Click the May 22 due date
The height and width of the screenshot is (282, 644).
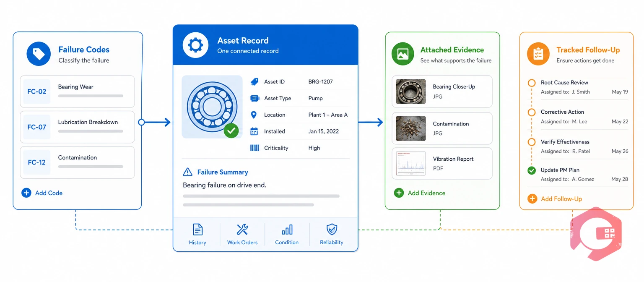(x=620, y=122)
